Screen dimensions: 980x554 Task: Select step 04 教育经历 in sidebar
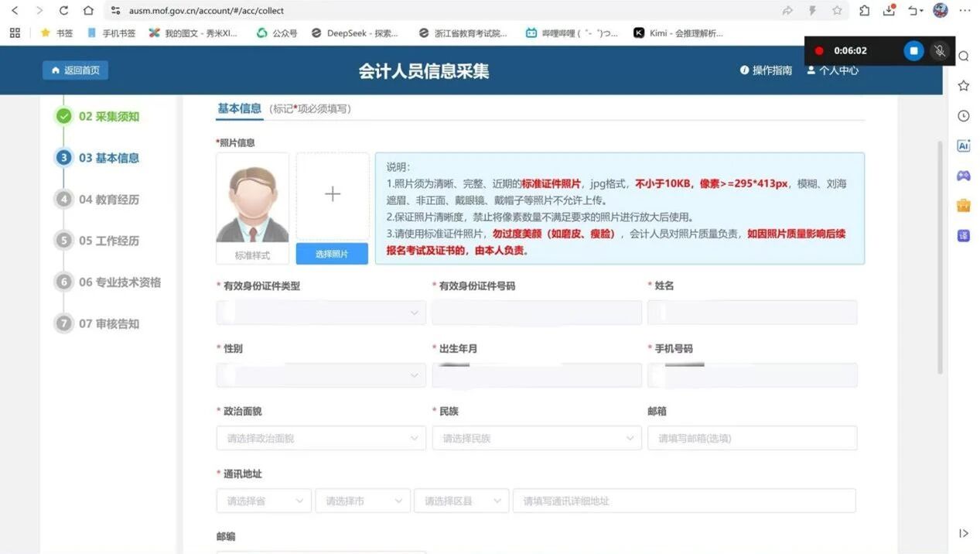(108, 200)
